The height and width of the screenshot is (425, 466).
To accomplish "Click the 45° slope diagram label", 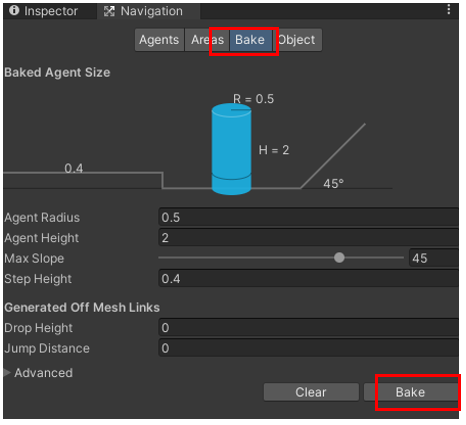I will pos(333,184).
